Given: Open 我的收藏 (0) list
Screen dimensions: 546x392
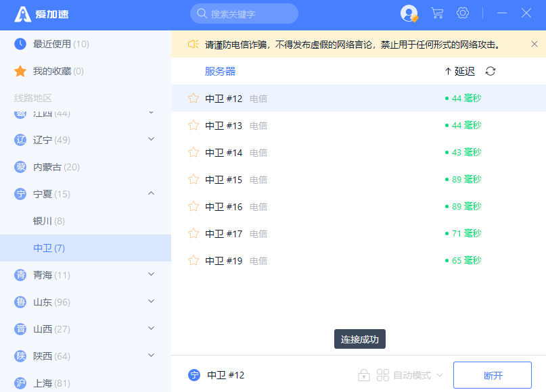Looking at the screenshot, I should pyautogui.click(x=85, y=71).
